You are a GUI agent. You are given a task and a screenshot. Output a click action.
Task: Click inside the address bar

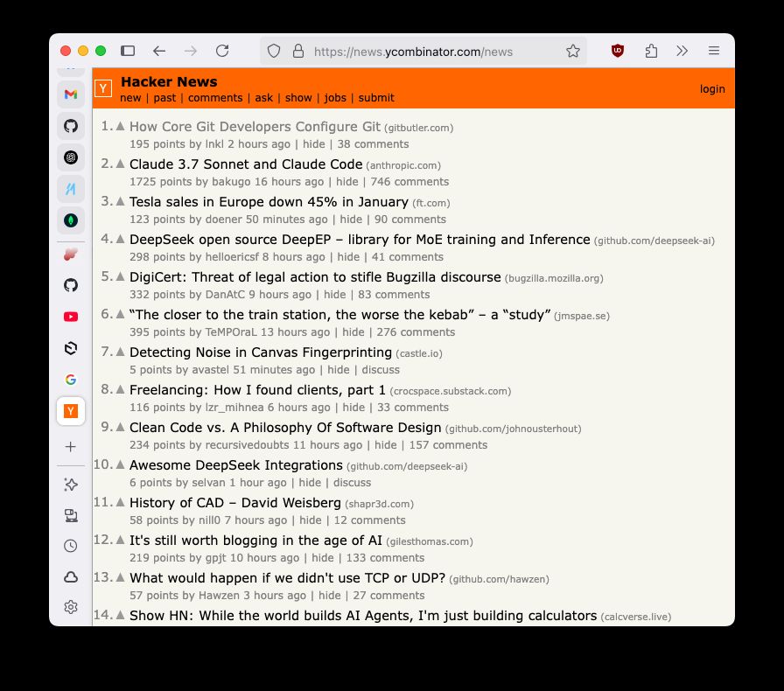[x=411, y=51]
